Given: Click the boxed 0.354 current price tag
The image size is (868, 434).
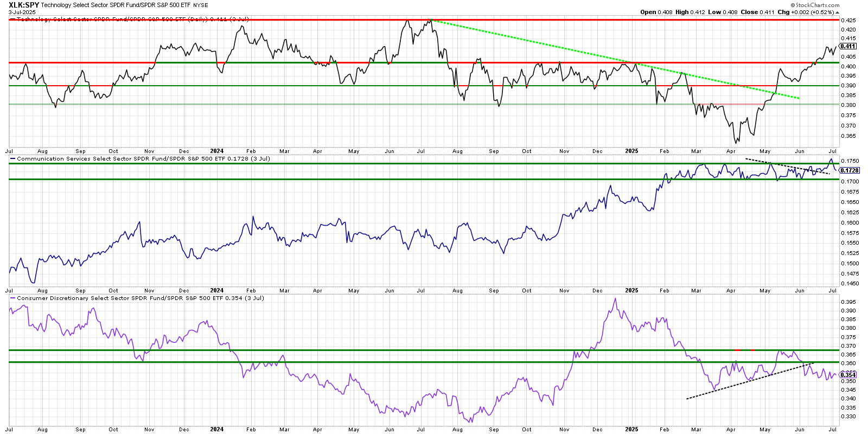Looking at the screenshot, I should (848, 375).
